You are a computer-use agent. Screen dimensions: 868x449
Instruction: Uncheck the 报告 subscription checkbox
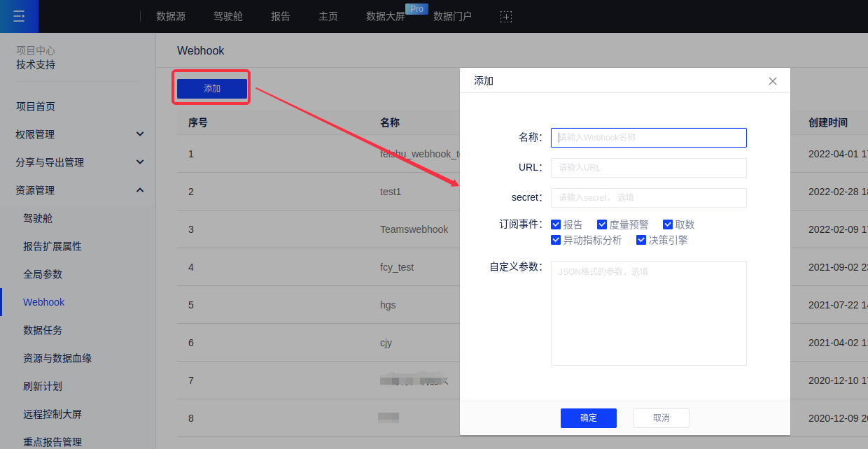pos(556,224)
